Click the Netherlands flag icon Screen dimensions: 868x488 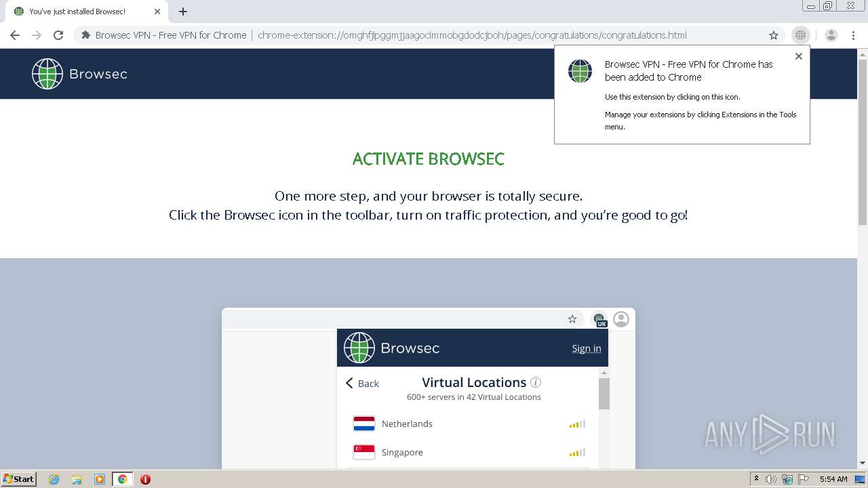pos(364,424)
